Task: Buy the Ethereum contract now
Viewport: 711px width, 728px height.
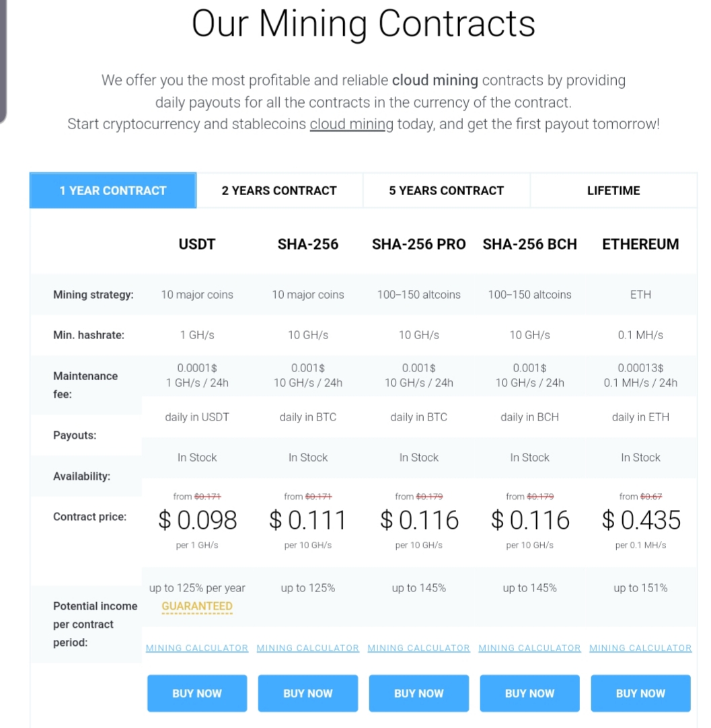Action: (x=640, y=693)
